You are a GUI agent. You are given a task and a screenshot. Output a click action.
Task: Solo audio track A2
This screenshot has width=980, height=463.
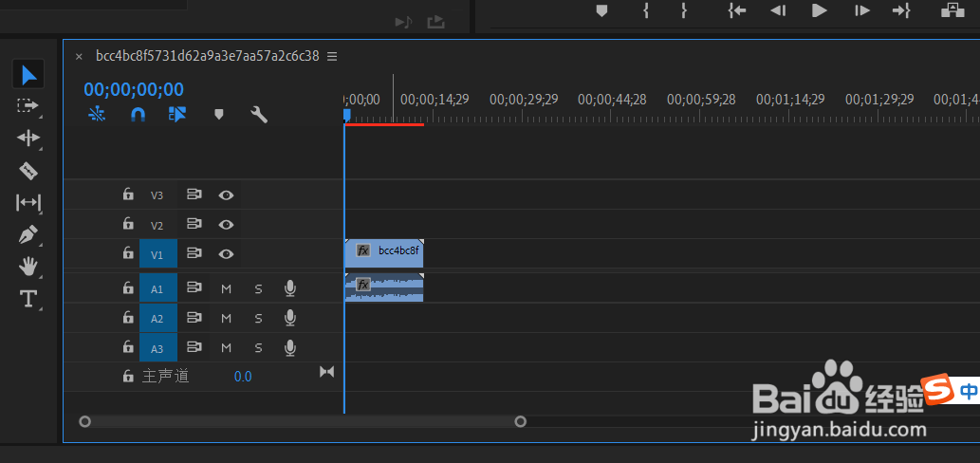tap(258, 319)
